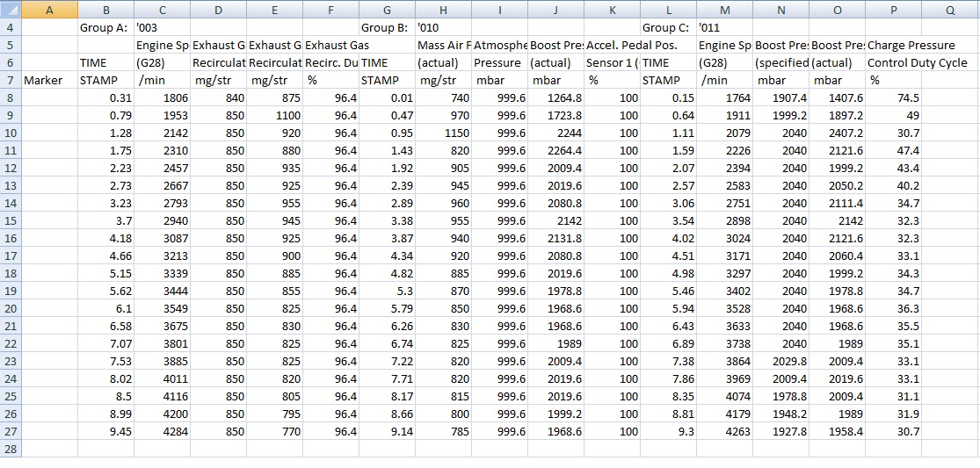
Task: Click cell containing 'Group C:'
Action: (668, 27)
